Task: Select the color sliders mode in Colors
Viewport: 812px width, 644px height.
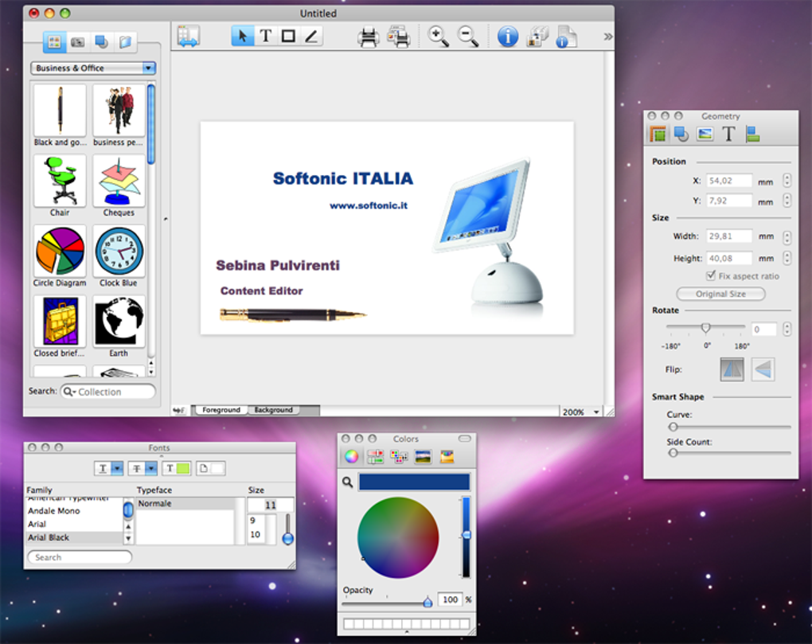Action: tap(376, 456)
